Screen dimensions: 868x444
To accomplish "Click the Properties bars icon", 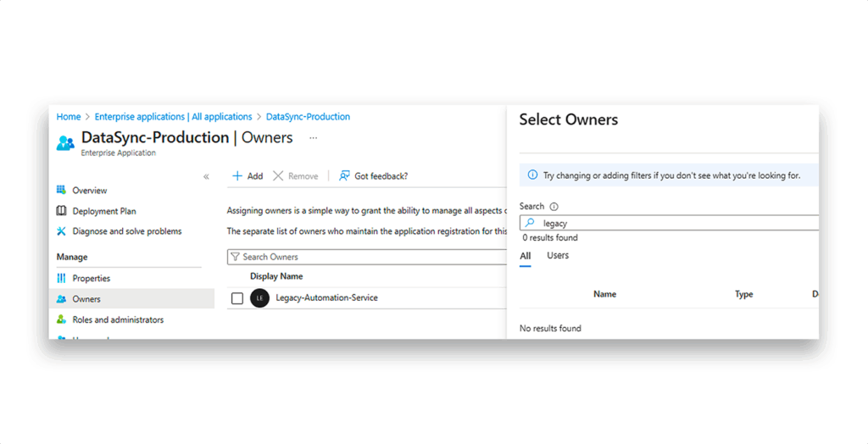I will pyautogui.click(x=61, y=279).
